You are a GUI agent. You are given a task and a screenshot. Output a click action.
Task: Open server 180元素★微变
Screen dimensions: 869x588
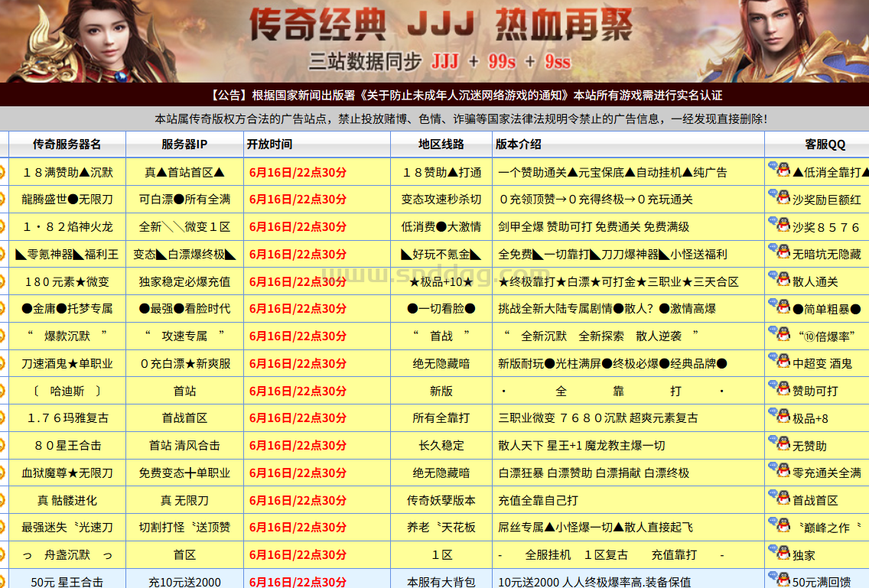(67, 281)
